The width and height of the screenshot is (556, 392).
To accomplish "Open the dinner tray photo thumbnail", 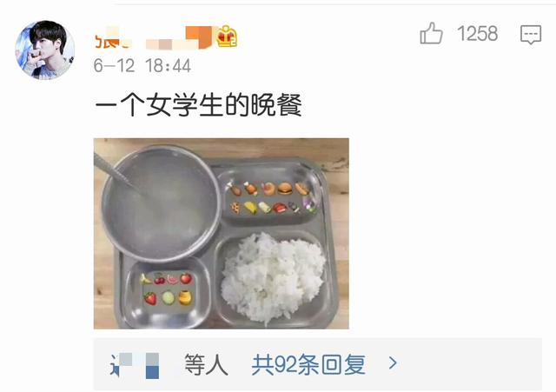I will (x=222, y=234).
